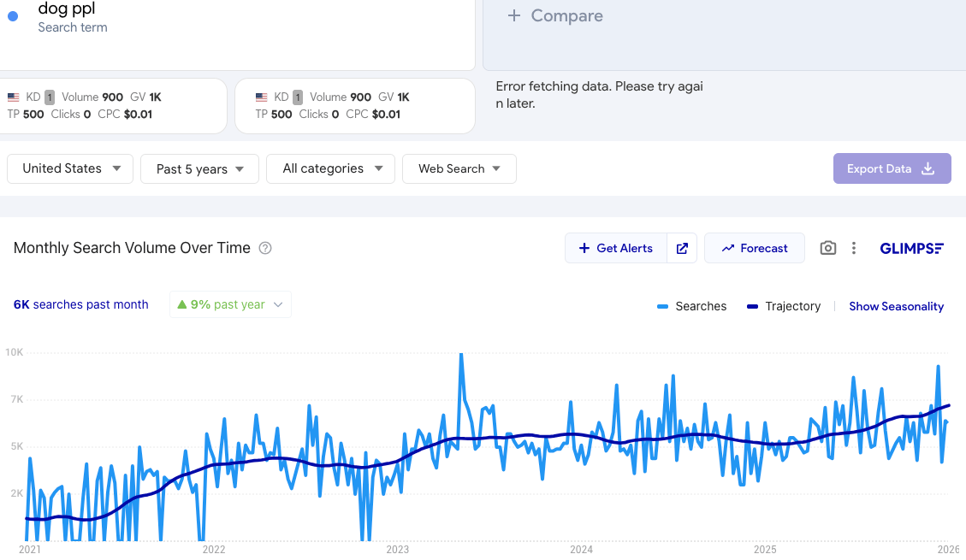Click the Get Alerts button
The height and width of the screenshot is (560, 966).
click(x=615, y=248)
